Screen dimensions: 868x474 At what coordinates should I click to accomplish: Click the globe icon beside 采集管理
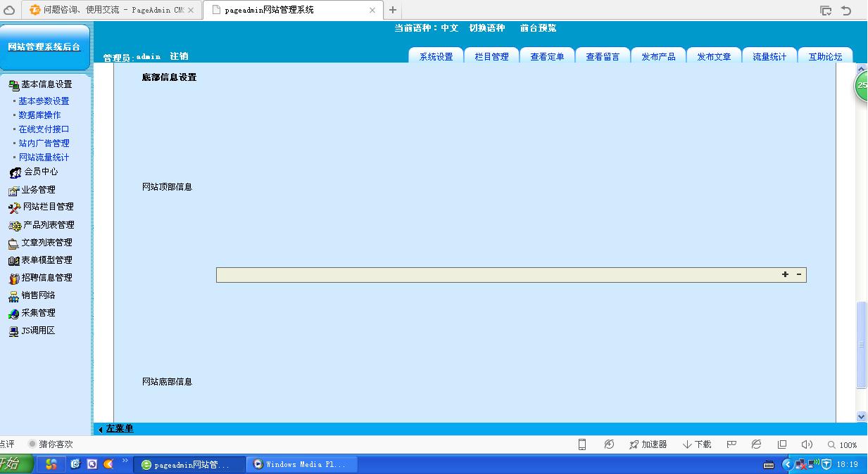click(13, 314)
